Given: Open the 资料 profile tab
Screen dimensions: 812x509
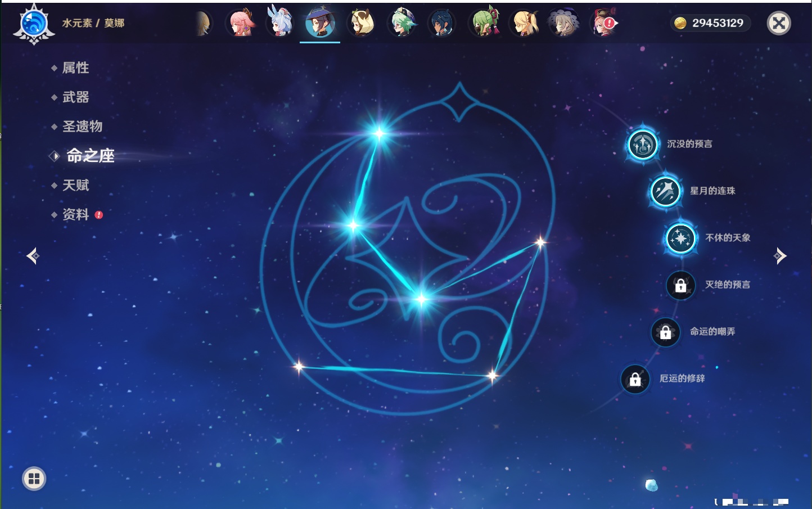Looking at the screenshot, I should point(75,214).
